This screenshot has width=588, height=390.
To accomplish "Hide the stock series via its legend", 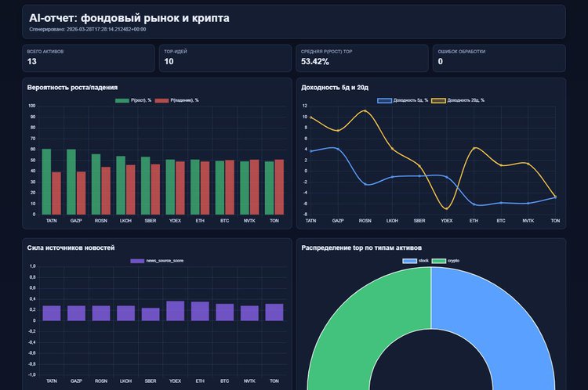I will 416,261.
